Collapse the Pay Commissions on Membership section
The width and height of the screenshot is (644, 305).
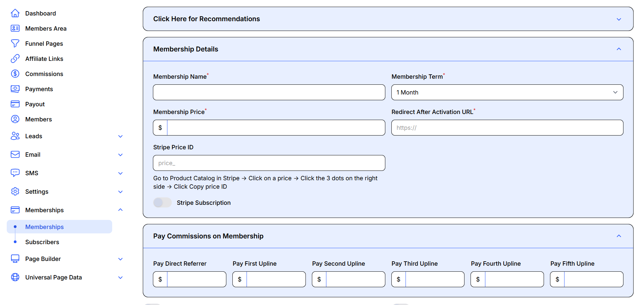coord(618,236)
